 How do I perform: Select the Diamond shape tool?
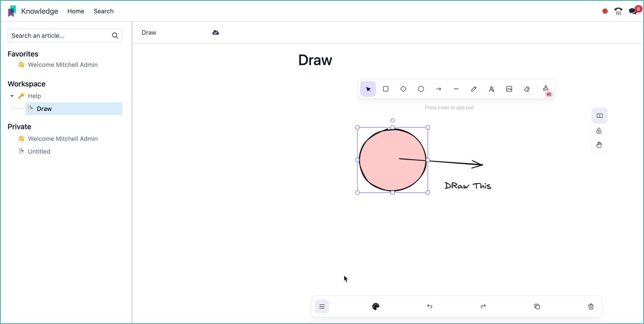403,89
